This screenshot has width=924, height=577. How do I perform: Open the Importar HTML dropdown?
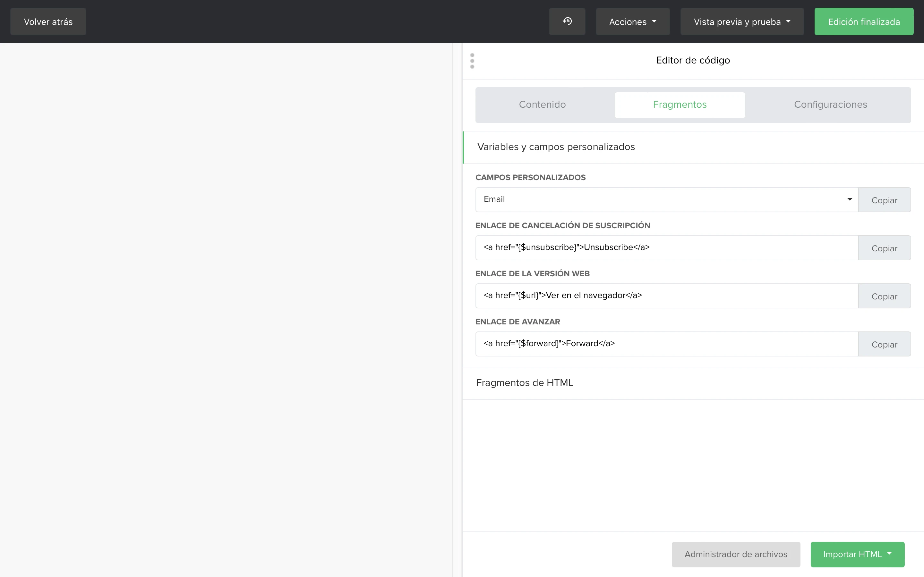(x=857, y=554)
